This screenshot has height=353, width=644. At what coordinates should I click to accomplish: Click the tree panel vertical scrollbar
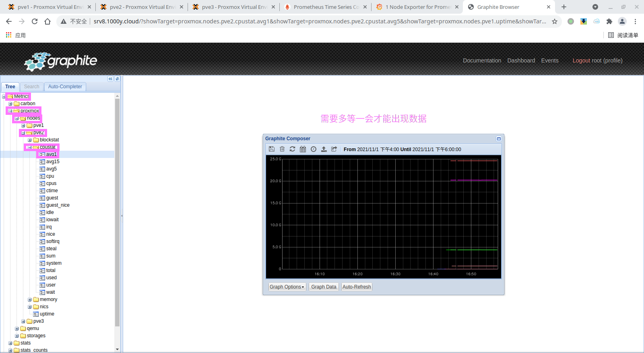coord(118,210)
